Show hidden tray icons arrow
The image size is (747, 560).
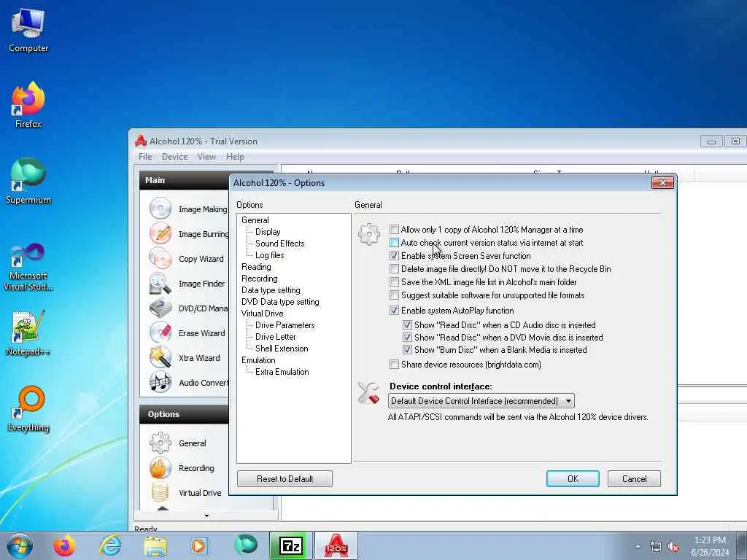(638, 547)
